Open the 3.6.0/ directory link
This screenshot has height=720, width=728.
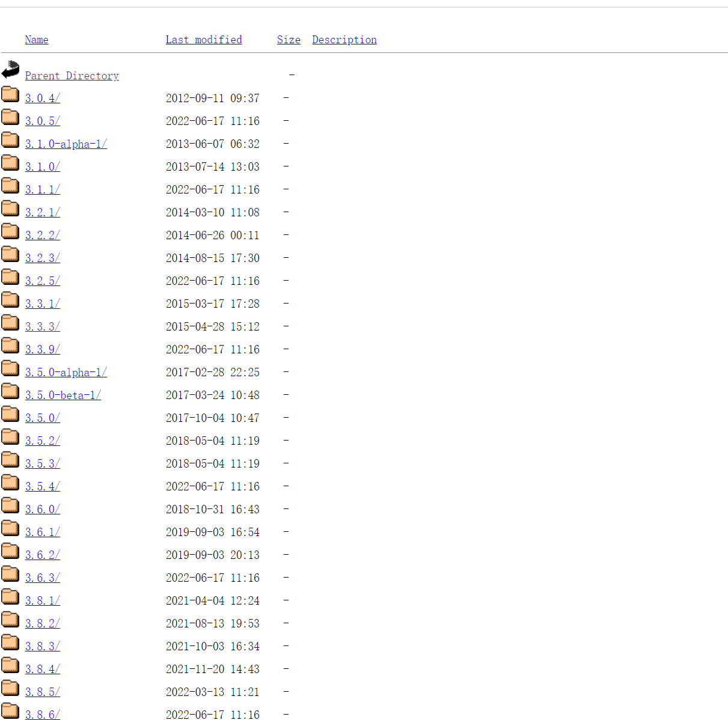(43, 509)
